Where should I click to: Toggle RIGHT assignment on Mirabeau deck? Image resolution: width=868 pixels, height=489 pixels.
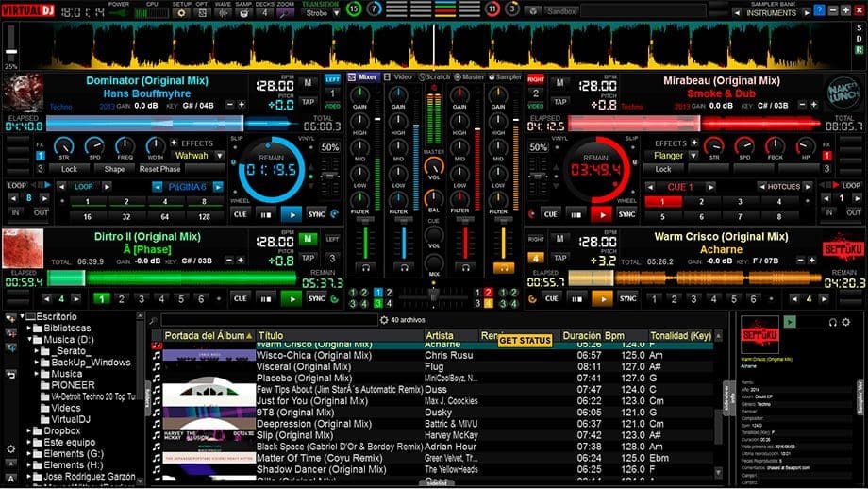[536, 79]
